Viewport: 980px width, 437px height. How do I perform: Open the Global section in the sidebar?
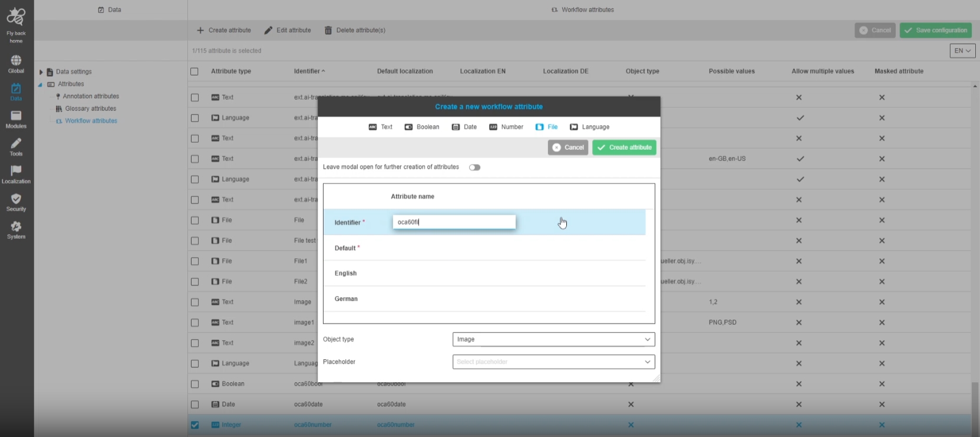pyautogui.click(x=16, y=64)
